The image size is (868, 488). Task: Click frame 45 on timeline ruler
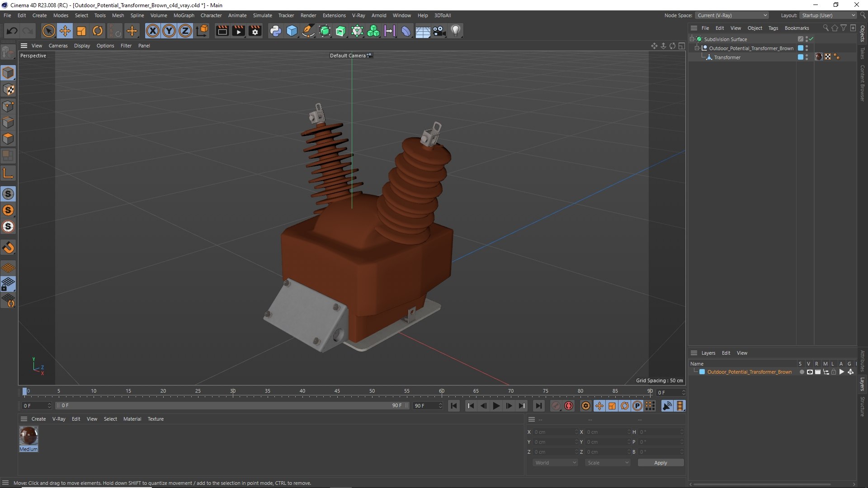coord(337,391)
